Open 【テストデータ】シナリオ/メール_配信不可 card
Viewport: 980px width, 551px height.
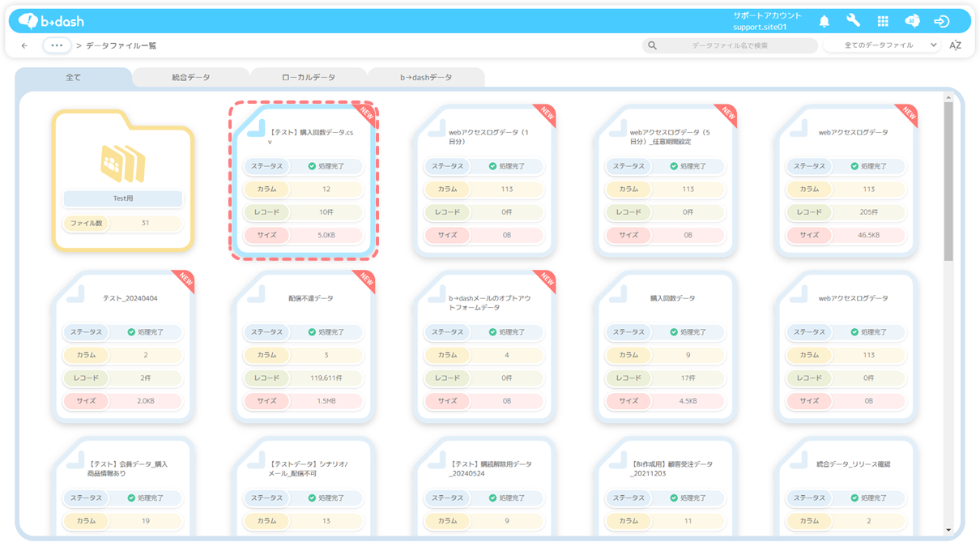pyautogui.click(x=304, y=486)
